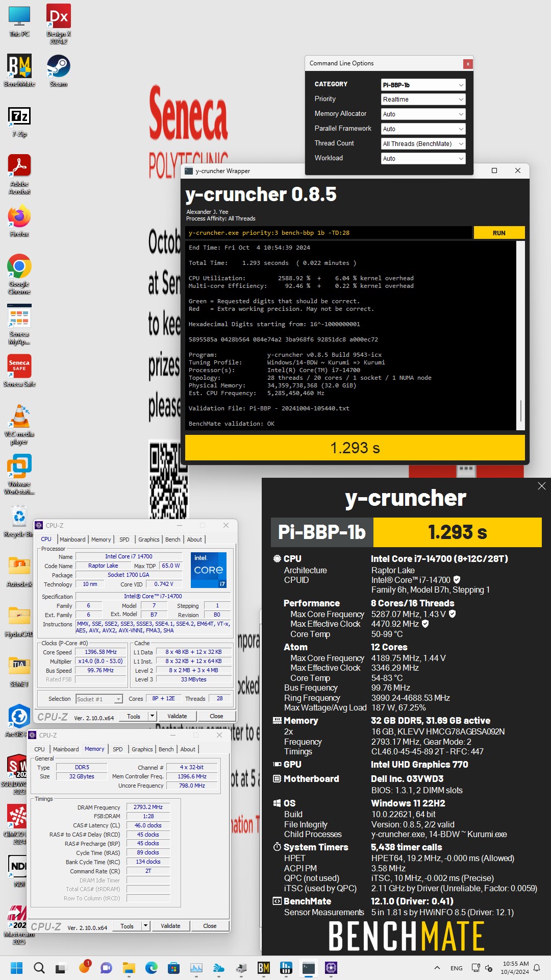Switch to the SPD tab in the CPU-Z CPU window
This screenshot has width=551, height=980.
tap(124, 540)
